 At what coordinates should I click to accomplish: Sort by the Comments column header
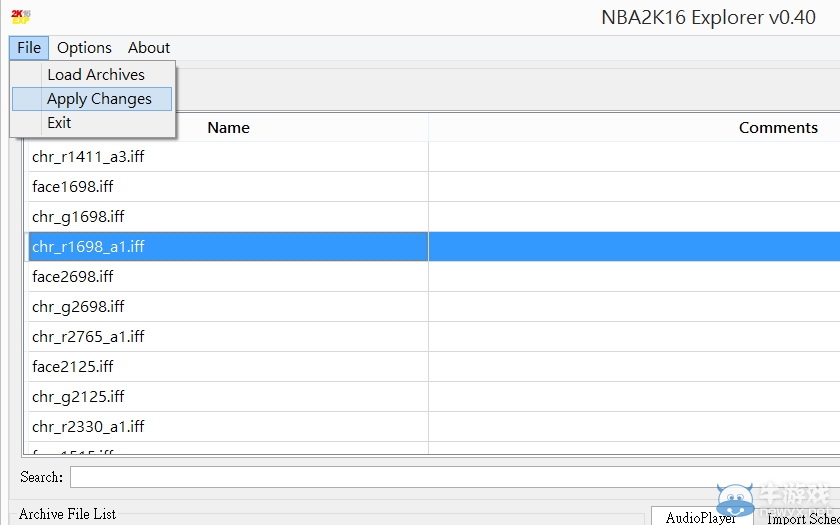(x=778, y=128)
